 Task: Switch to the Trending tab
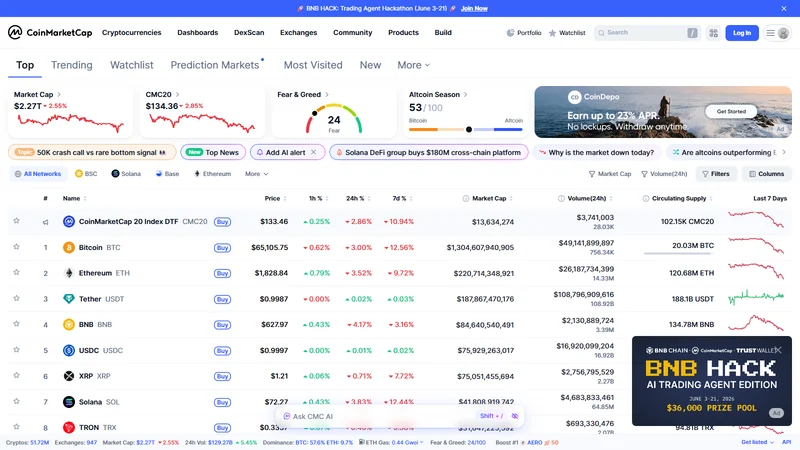[72, 65]
